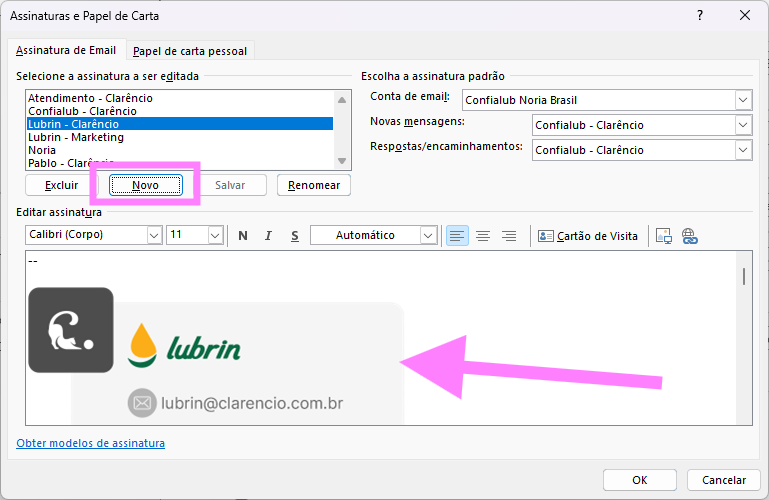
Task: Select signature Lubrin - Clarêncio
Action: [x=180, y=124]
